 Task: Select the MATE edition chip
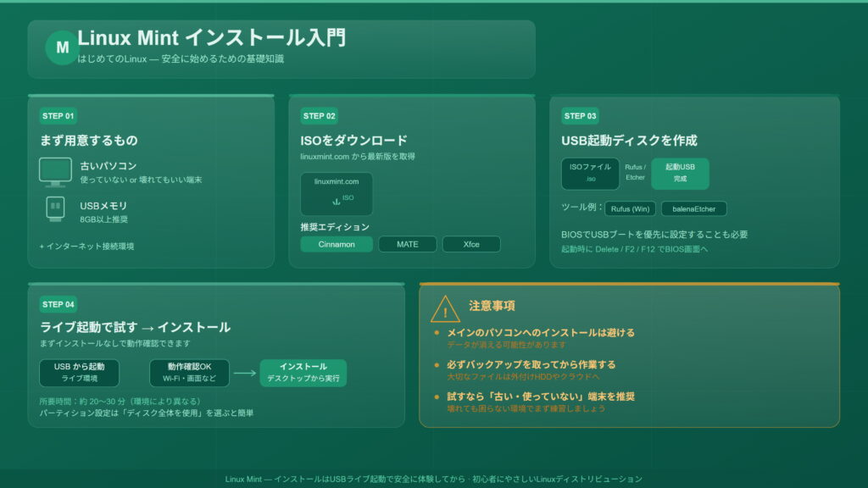(x=408, y=244)
